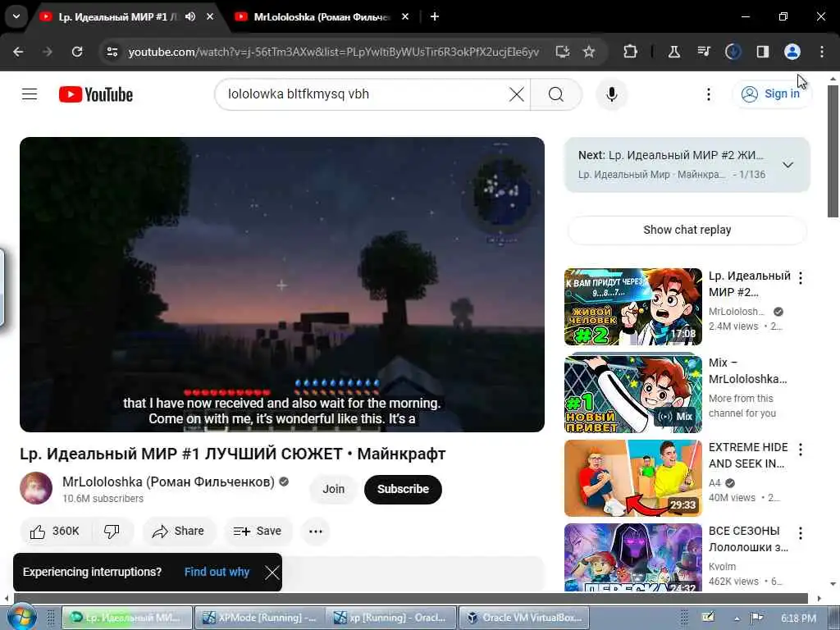Open more actions ellipsis under video

pos(316,531)
